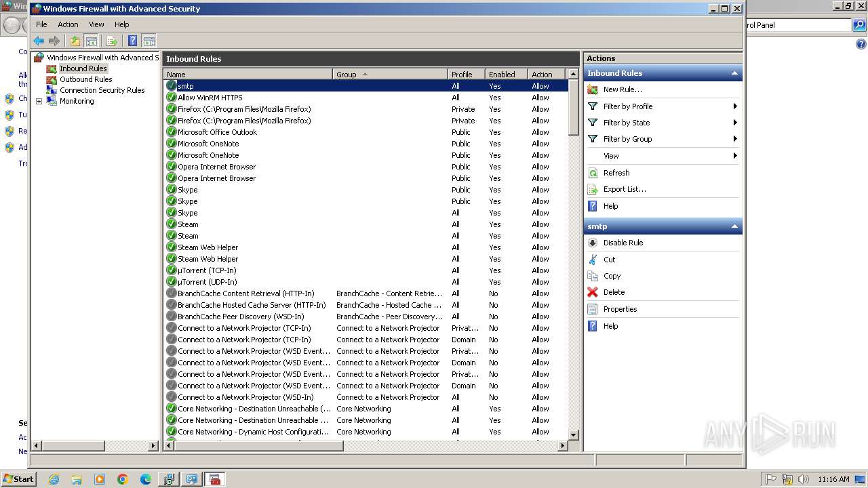Select the Monitoring tree node

point(77,101)
